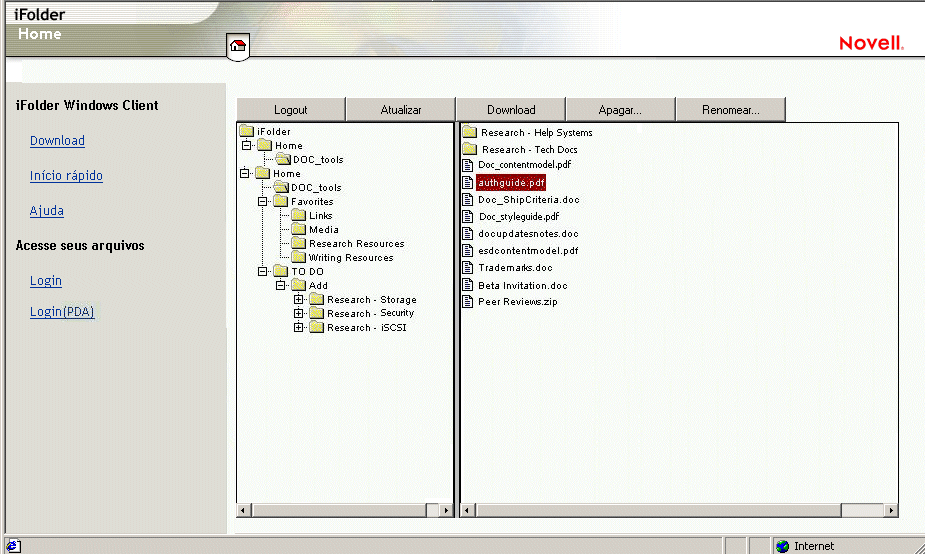Select the Doc_styleguide.pdf file

pyautogui.click(x=518, y=216)
